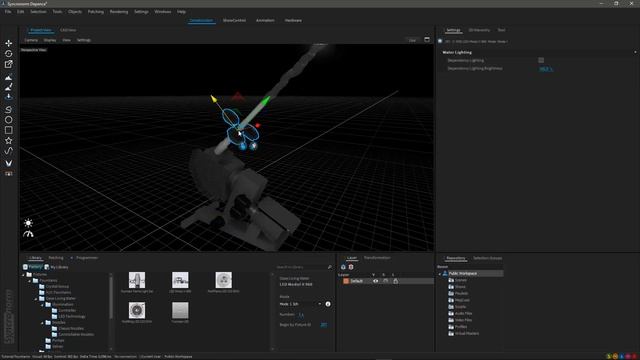Open the Rendering menu
The image size is (640, 360).
(x=119, y=12)
